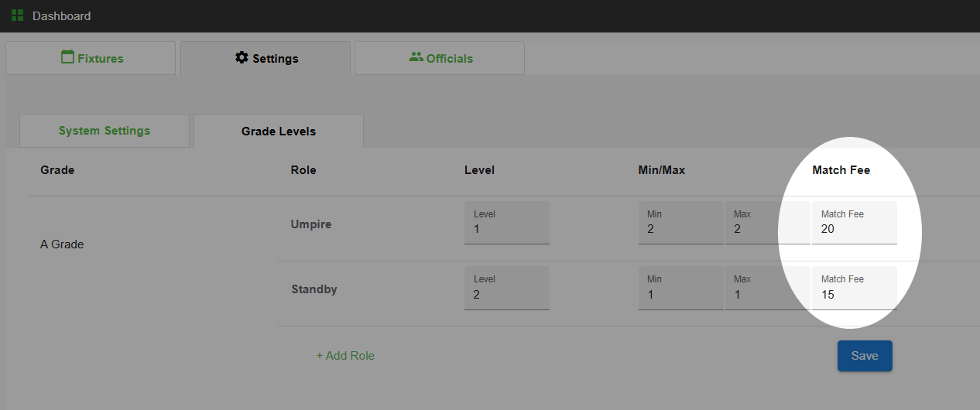Edit the Umpire Level field
Image resolution: width=980 pixels, height=410 pixels.
tap(507, 223)
